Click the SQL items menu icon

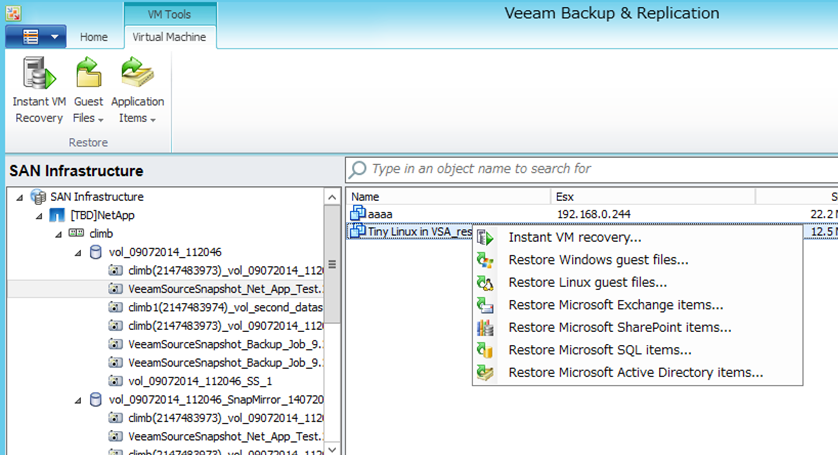coord(485,350)
